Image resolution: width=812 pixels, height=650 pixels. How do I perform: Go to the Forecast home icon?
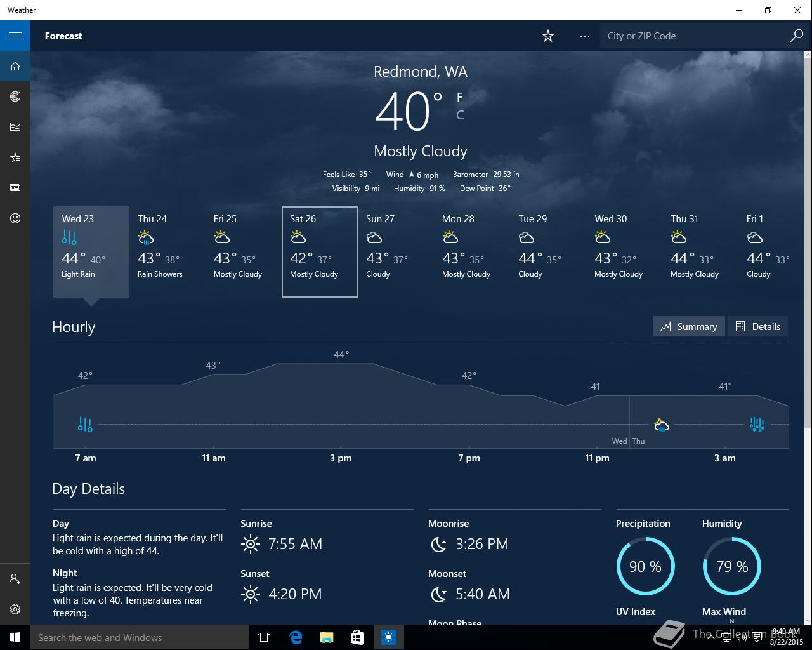click(15, 66)
